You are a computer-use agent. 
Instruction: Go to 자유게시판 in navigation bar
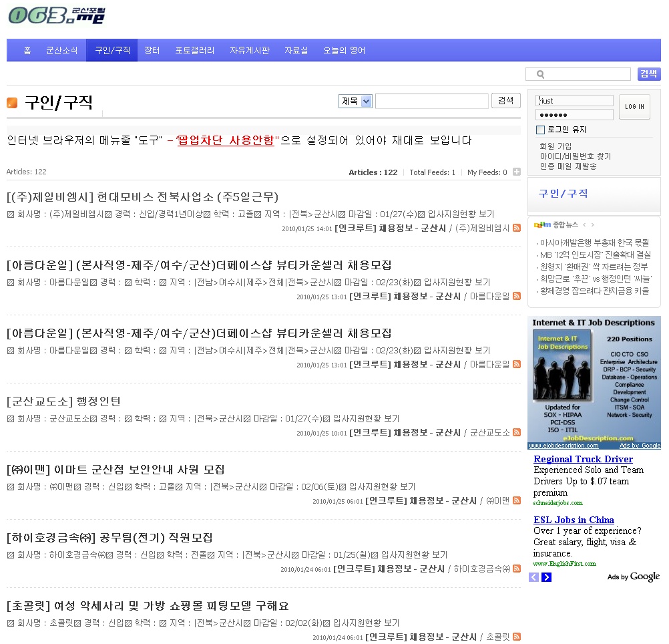[x=250, y=51]
